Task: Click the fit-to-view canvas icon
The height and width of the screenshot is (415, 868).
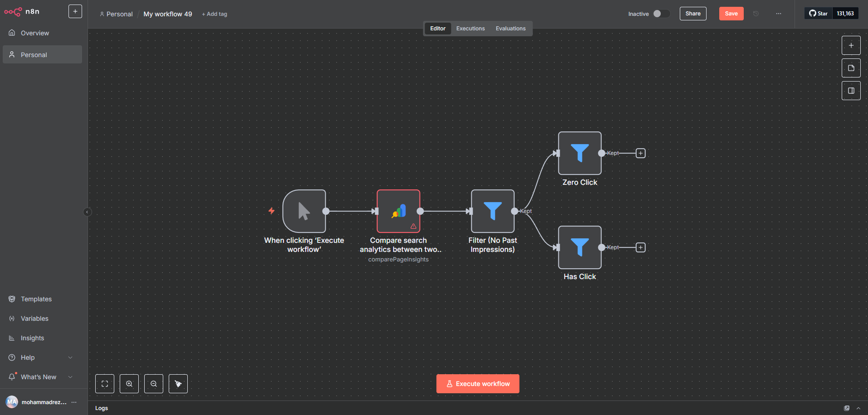Action: tap(105, 384)
